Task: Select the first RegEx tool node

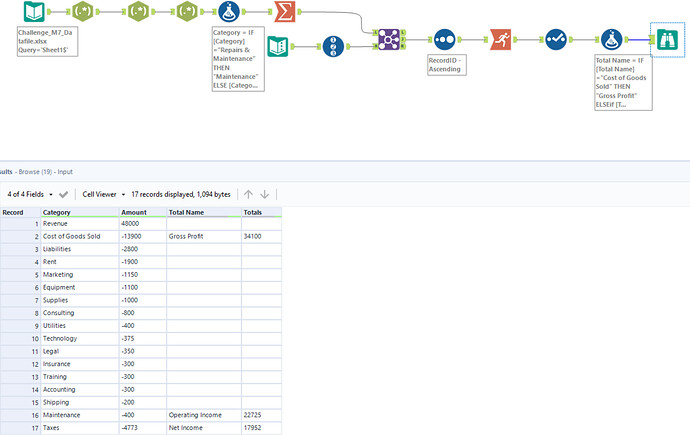Action: (87, 13)
